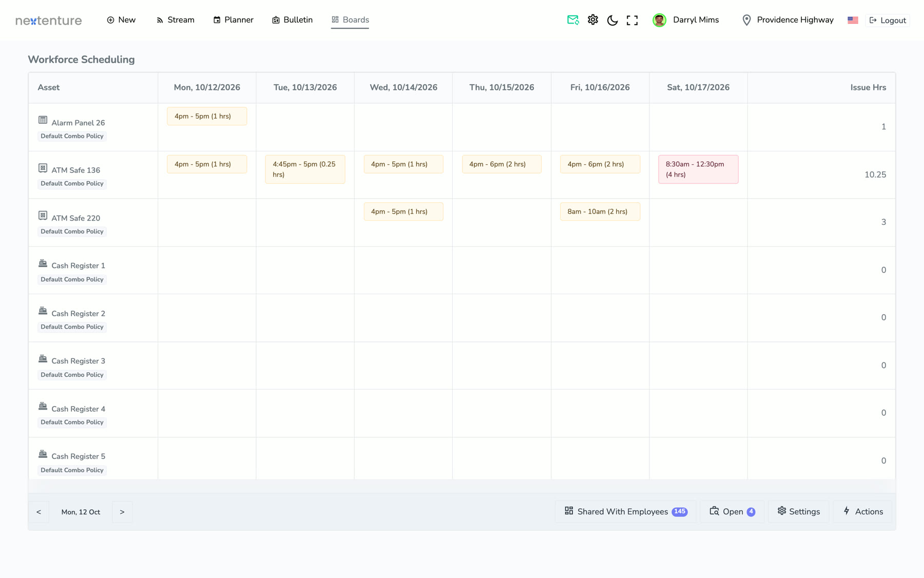Screen dimensions: 924x578
Task: Open ATM Safe 220 Friday 8am shift
Action: click(x=600, y=211)
